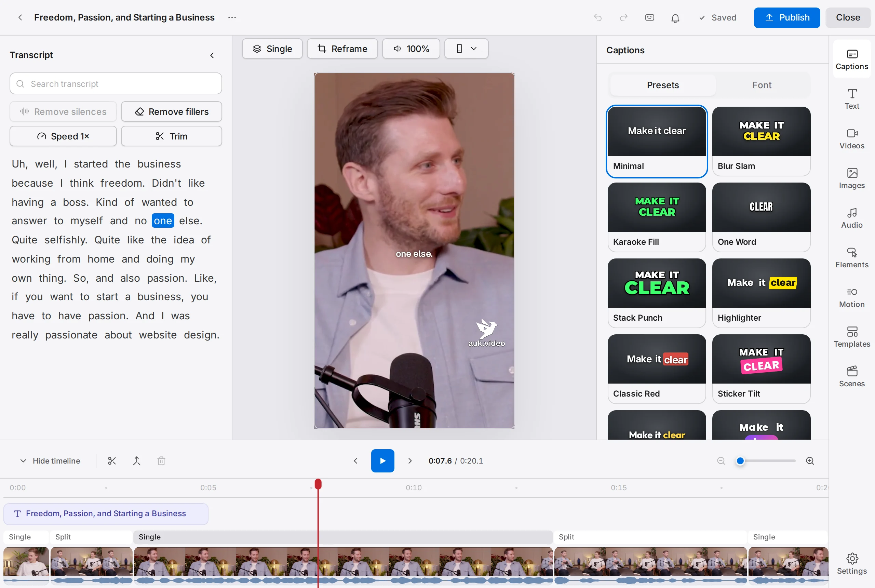The image size is (875, 588).
Task: Switch to the Font tab
Action: (762, 85)
